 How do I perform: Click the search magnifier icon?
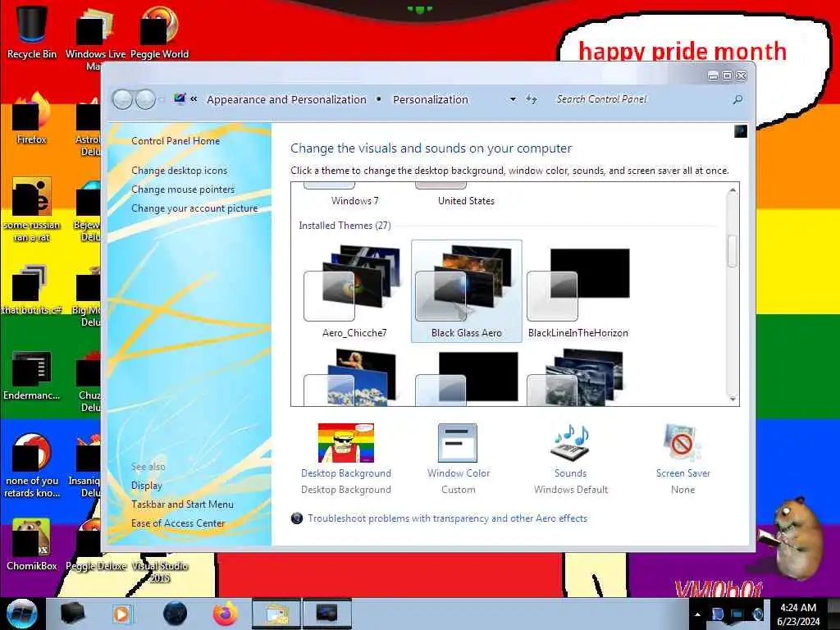(x=737, y=99)
